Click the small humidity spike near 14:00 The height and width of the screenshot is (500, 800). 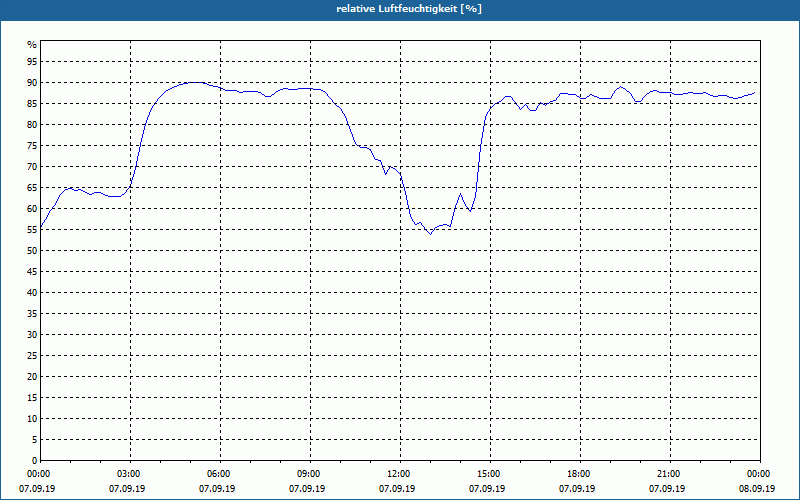(461, 194)
